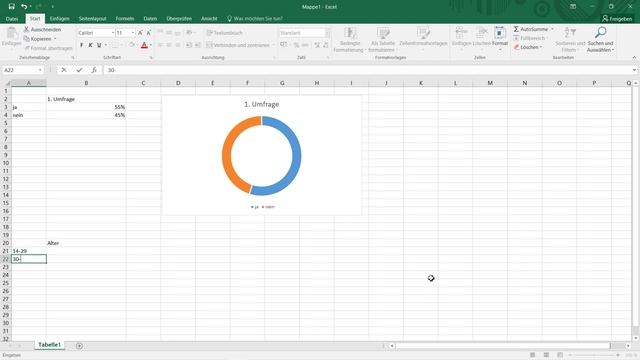Viewport: 640px width, 360px height.
Task: Click 'Was möchten Sie tun?' search box
Action: [255, 19]
